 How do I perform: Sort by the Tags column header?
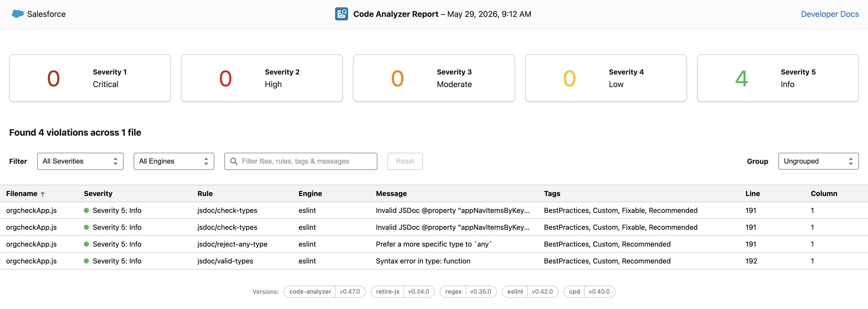coord(552,194)
